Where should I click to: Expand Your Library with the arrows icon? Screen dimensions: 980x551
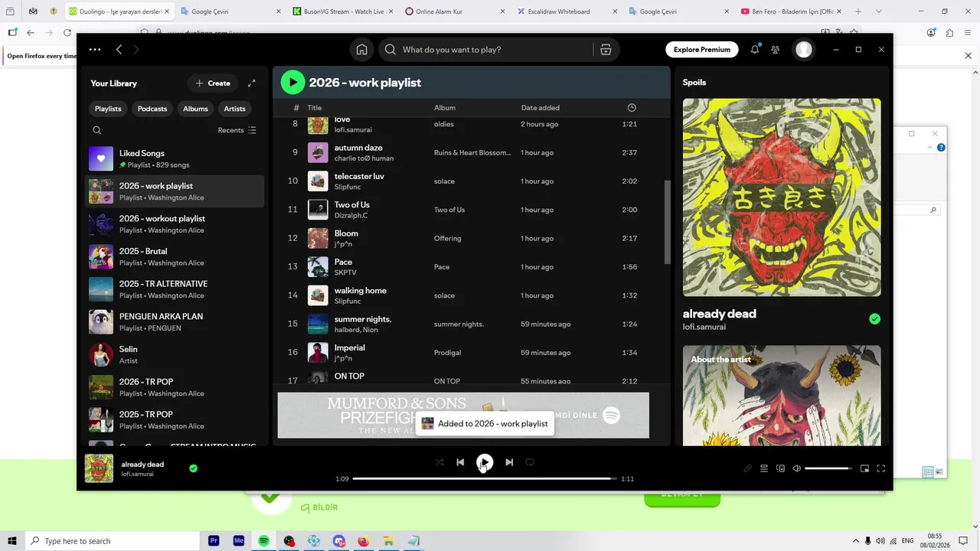(x=252, y=83)
